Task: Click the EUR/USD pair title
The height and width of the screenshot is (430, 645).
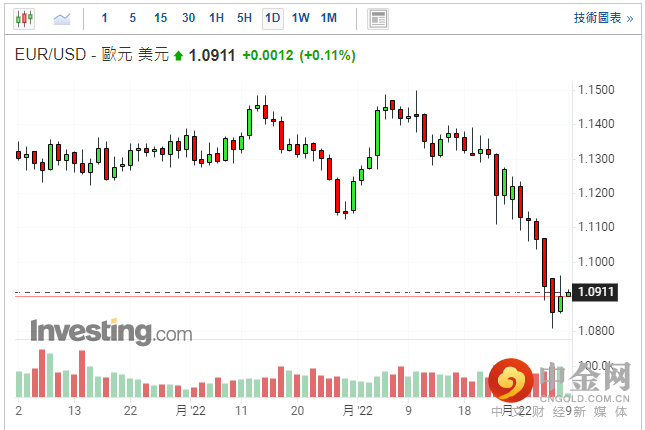Action: pos(50,56)
